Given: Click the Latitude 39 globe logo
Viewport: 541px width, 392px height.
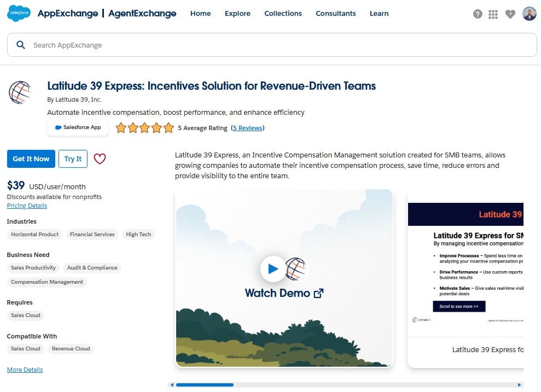Looking at the screenshot, I should [20, 92].
